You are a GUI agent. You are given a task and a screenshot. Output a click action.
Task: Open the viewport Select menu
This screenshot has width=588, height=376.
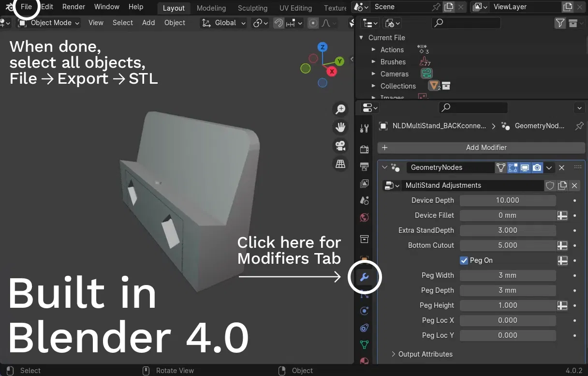click(x=123, y=23)
